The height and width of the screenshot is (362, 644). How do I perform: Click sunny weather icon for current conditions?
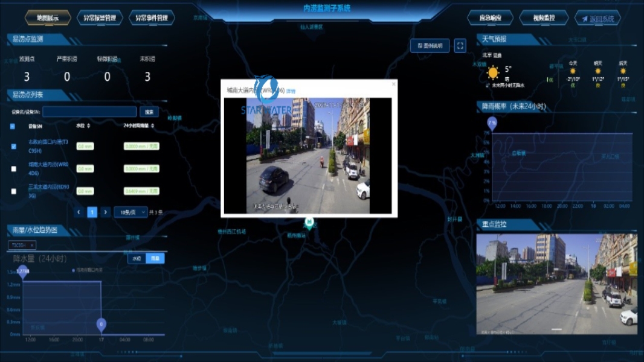point(494,73)
